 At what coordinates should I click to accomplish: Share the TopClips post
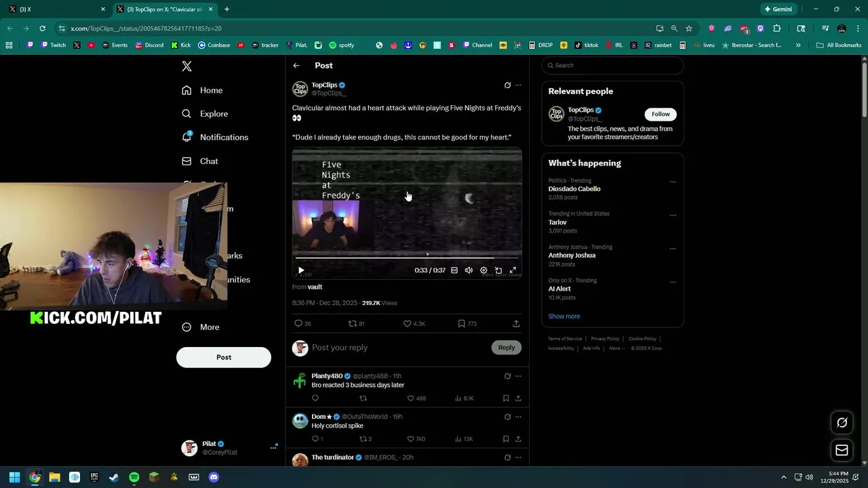[x=516, y=324]
